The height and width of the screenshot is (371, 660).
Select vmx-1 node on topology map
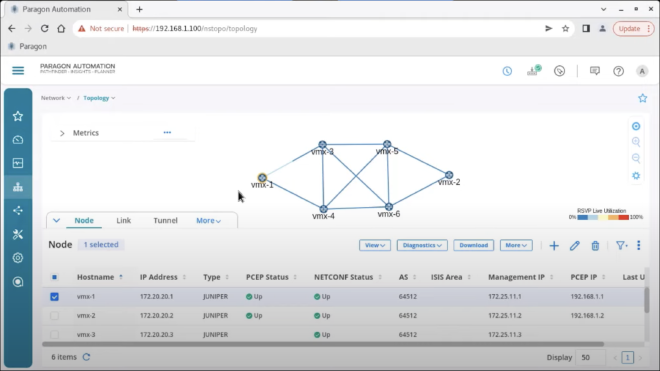point(262,178)
